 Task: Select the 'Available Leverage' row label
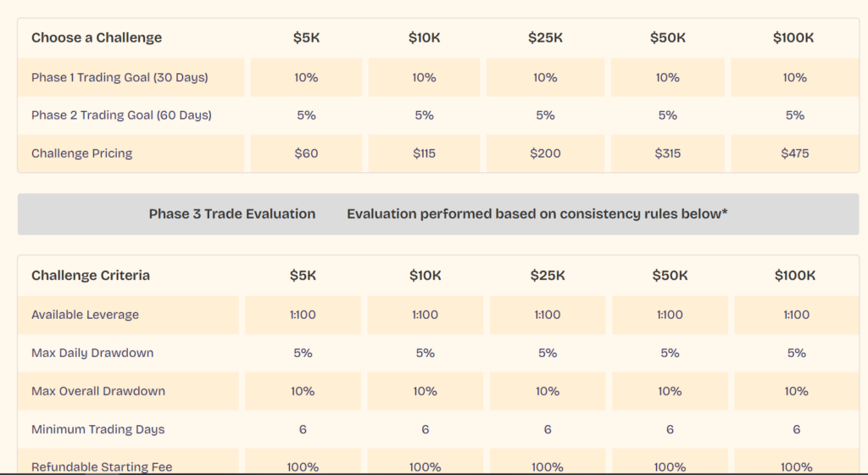click(x=85, y=315)
